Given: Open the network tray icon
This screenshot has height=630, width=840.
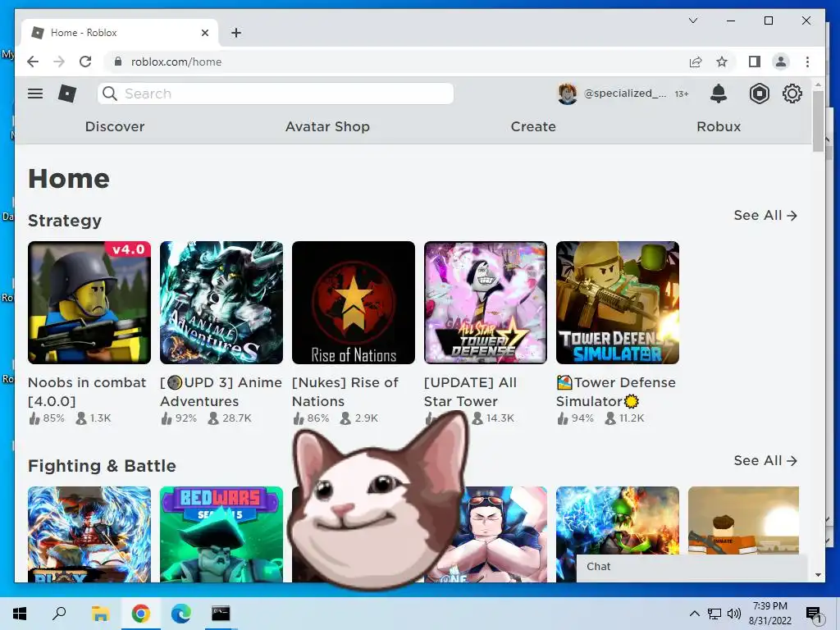Looking at the screenshot, I should [714, 614].
